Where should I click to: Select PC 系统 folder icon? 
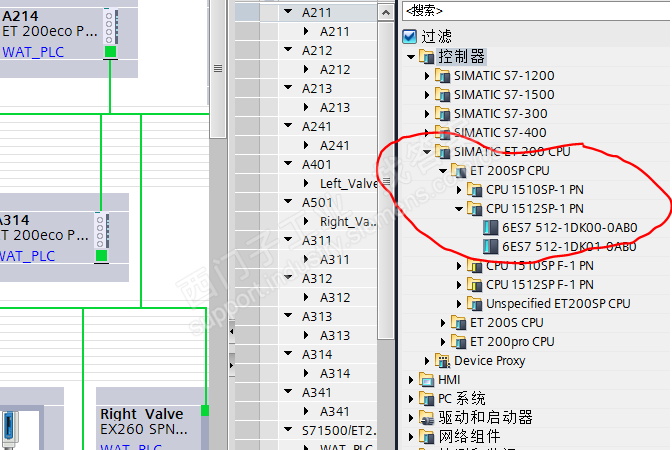tap(426, 399)
